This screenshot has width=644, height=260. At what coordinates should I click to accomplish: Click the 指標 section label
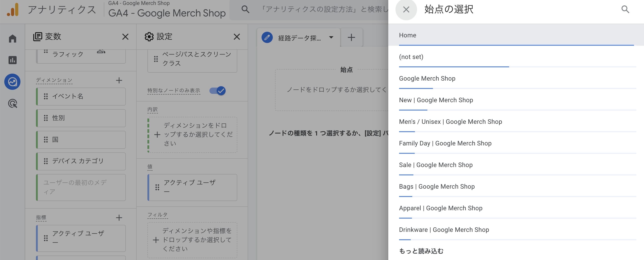(41, 217)
